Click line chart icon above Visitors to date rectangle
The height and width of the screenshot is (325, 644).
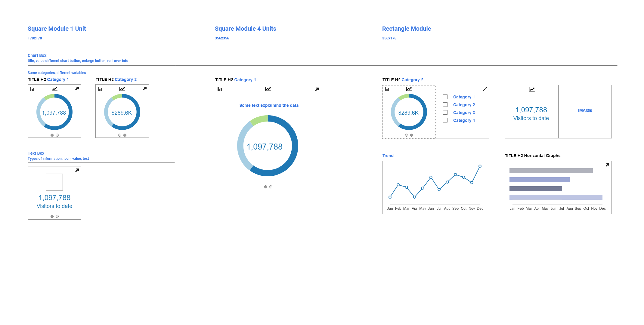[532, 89]
